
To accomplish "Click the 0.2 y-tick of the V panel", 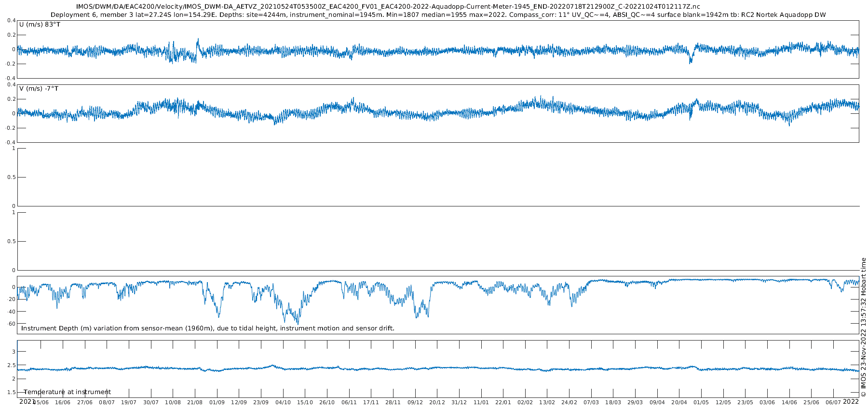I will pyautogui.click(x=11, y=99).
